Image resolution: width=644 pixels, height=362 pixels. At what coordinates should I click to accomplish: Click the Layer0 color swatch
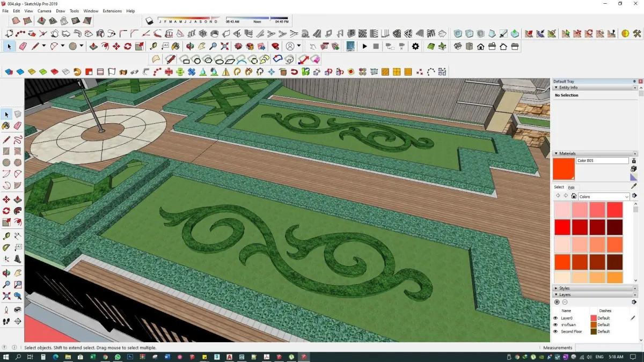(x=594, y=318)
